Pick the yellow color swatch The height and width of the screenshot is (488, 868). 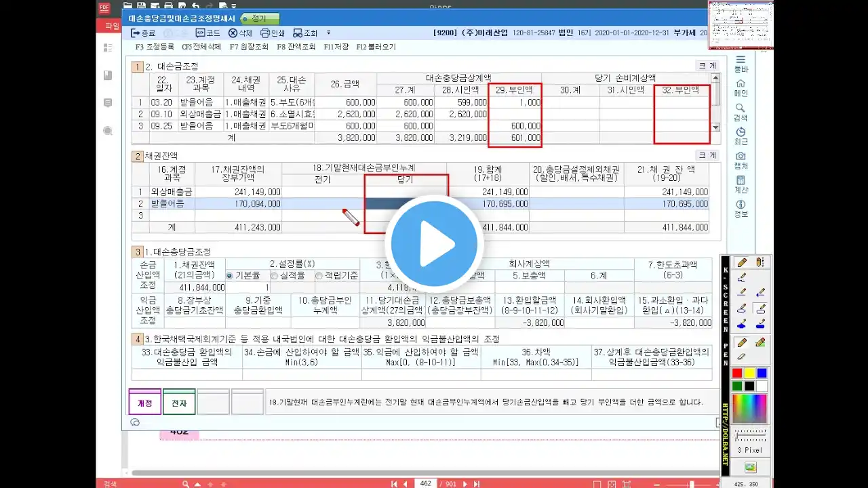point(749,373)
